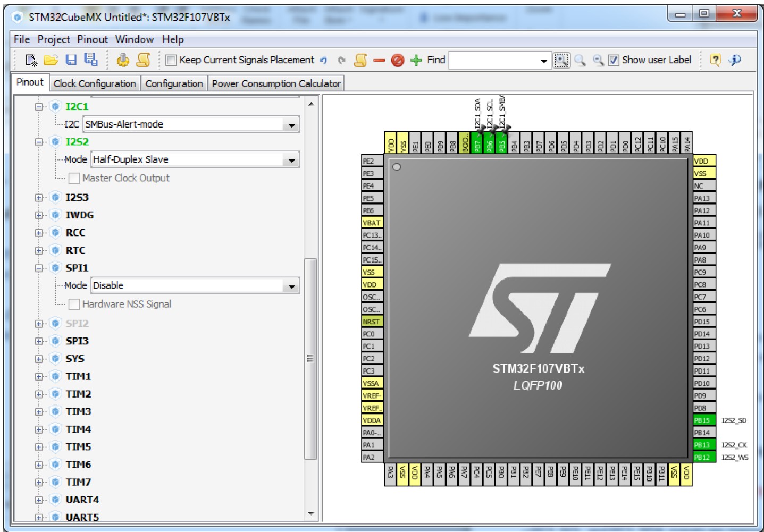Open the I2S2 Mode dropdown showing Half-Duplex Slave
The height and width of the screenshot is (532, 764).
pyautogui.click(x=195, y=159)
